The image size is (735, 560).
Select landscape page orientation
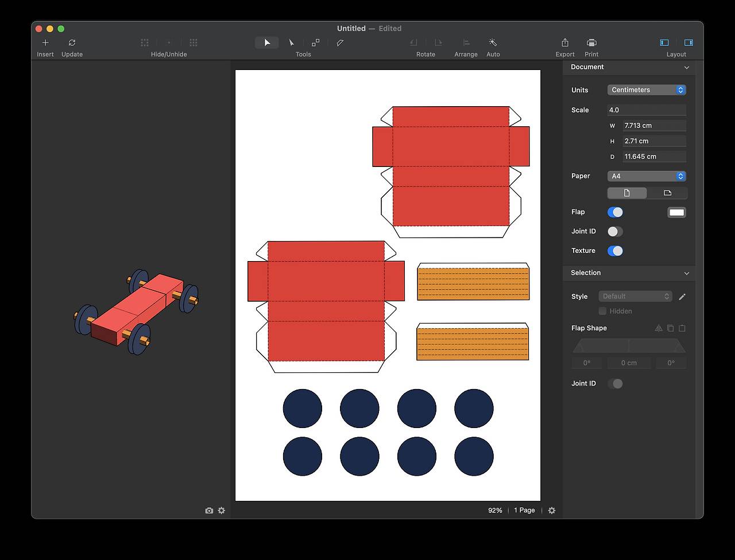point(667,193)
